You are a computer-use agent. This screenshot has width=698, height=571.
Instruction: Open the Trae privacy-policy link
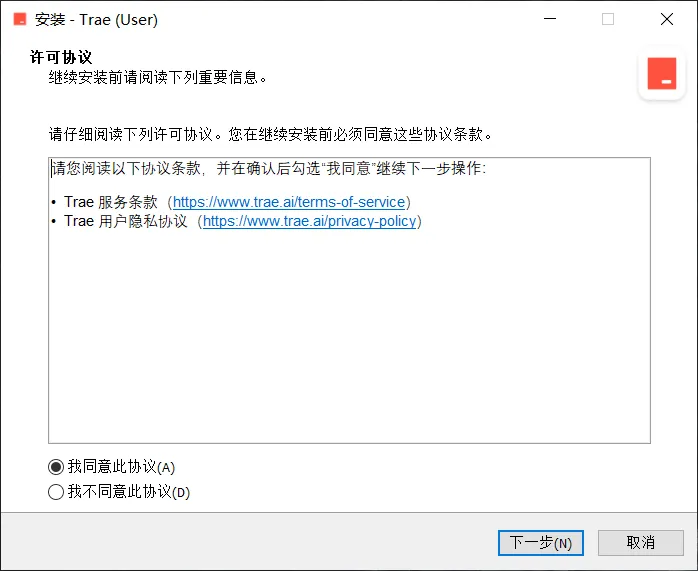tap(309, 221)
